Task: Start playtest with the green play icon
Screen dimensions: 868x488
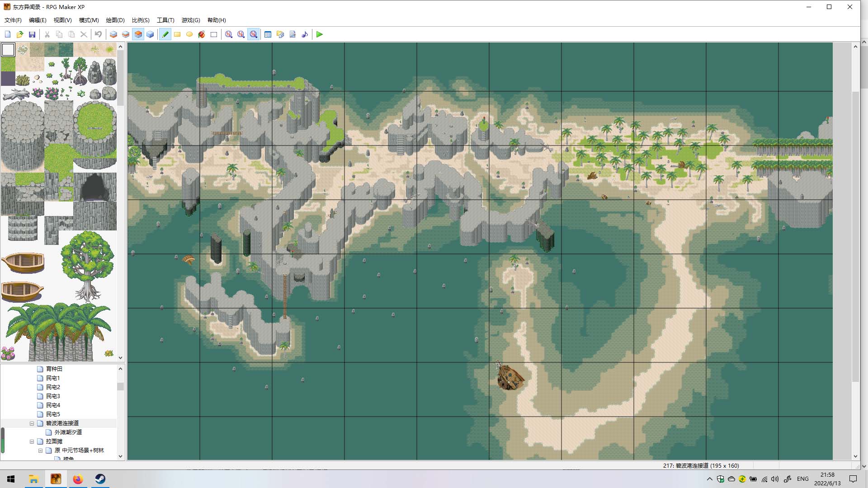Action: click(320, 34)
